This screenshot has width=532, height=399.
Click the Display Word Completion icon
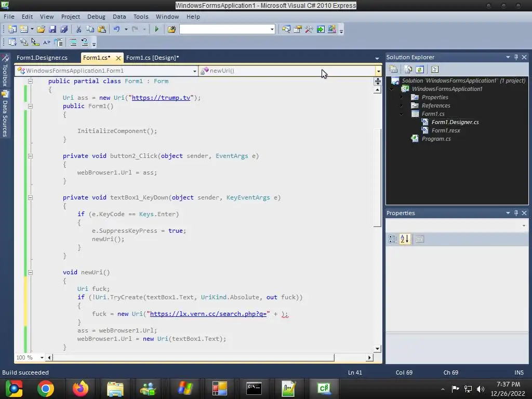coord(46,42)
